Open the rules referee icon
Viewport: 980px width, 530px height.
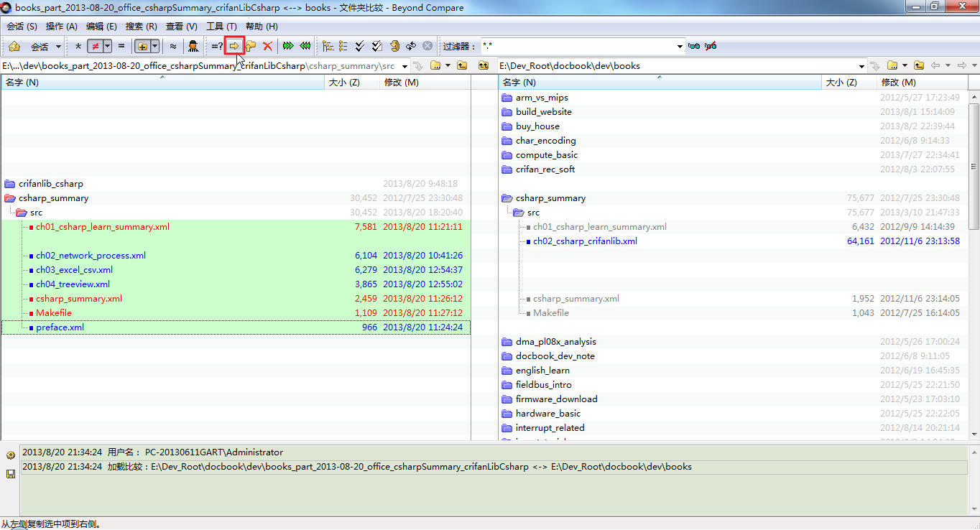tap(193, 47)
